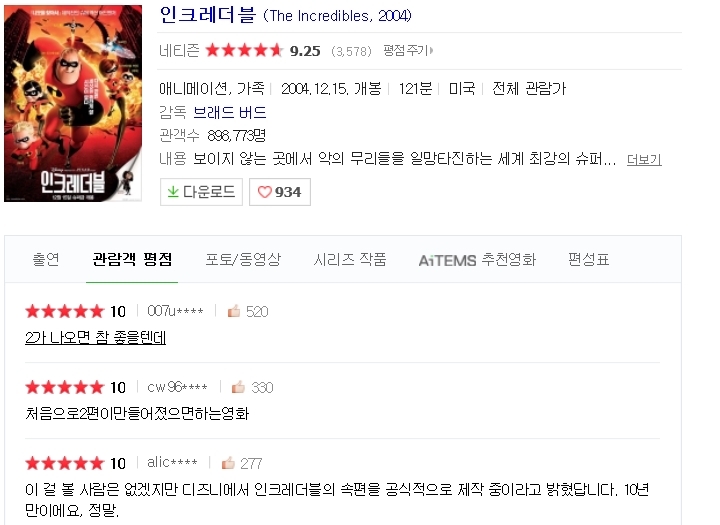Open the AiTEMS 추천영화 tab

coord(477,260)
